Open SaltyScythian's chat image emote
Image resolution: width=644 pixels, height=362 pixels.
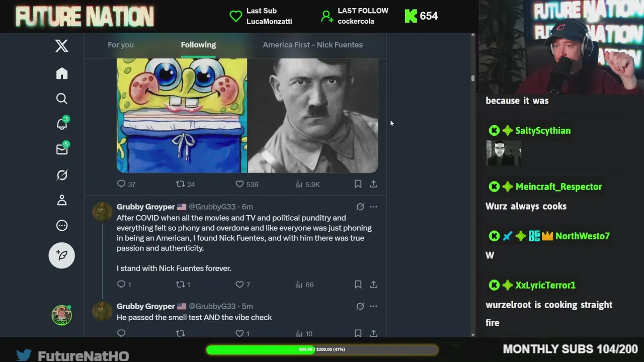(504, 153)
